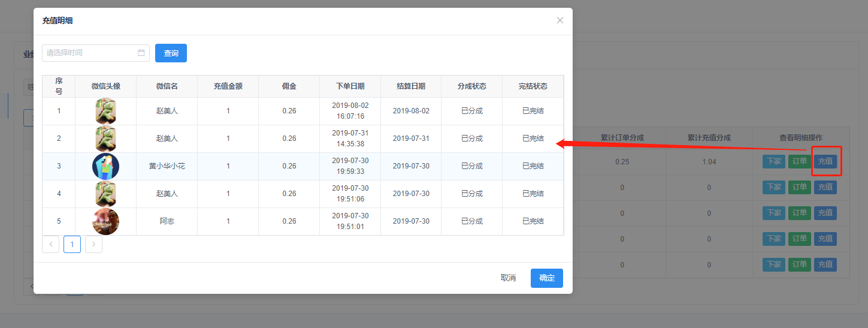Open avatar of row 4 赵美人

click(106, 194)
